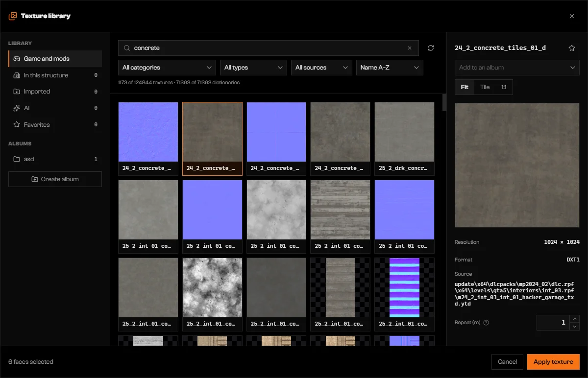The width and height of the screenshot is (588, 378).
Task: Click the 1024 × 1024 resolution value
Action: point(562,242)
